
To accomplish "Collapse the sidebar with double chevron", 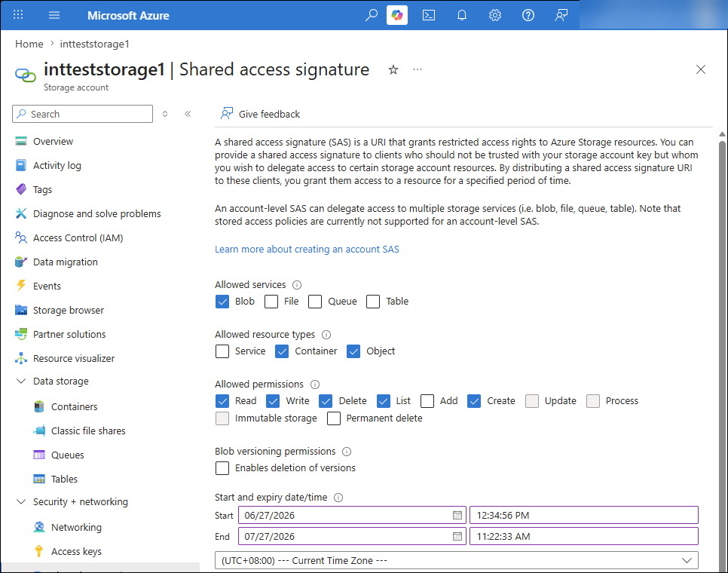I will coord(188,114).
